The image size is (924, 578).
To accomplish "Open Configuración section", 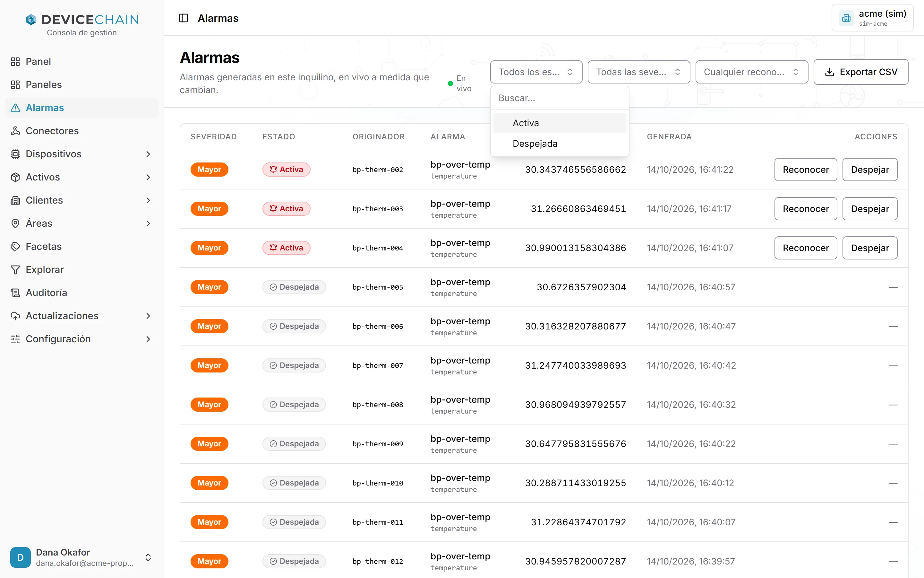I will point(82,339).
